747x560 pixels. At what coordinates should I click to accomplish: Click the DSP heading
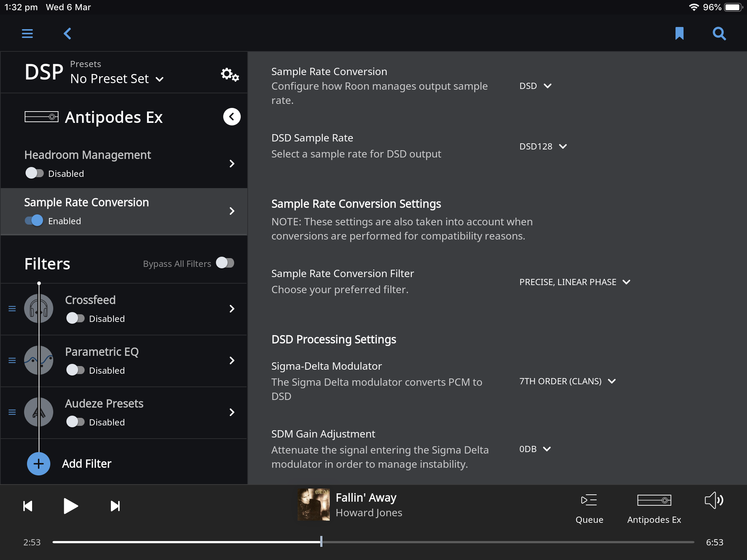44,72
